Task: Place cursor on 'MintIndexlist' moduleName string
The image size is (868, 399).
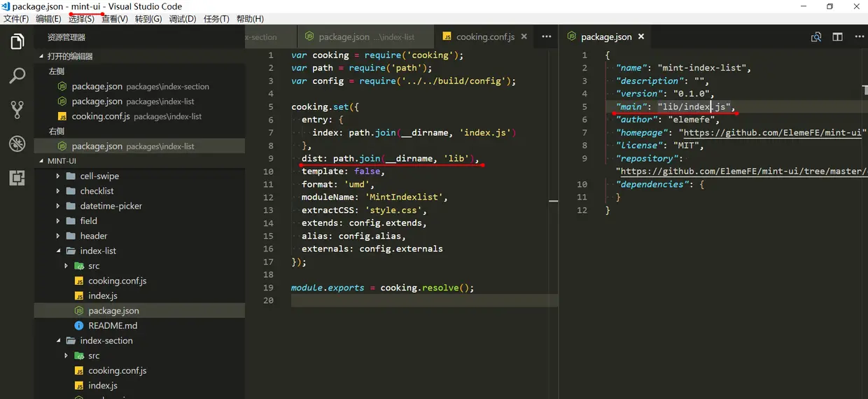Action: click(x=406, y=197)
